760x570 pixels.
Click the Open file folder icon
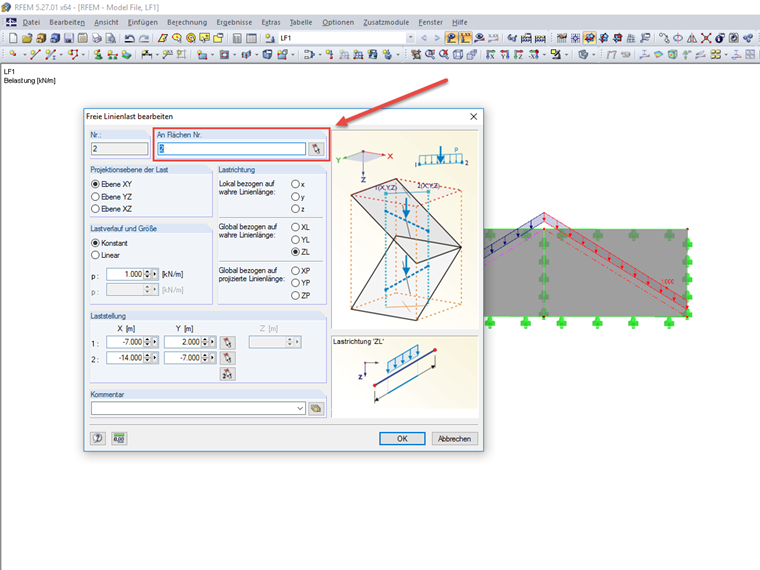[27, 38]
